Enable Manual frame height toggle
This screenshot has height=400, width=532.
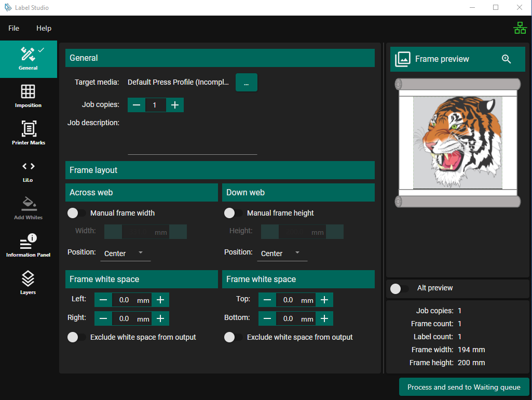coord(234,213)
